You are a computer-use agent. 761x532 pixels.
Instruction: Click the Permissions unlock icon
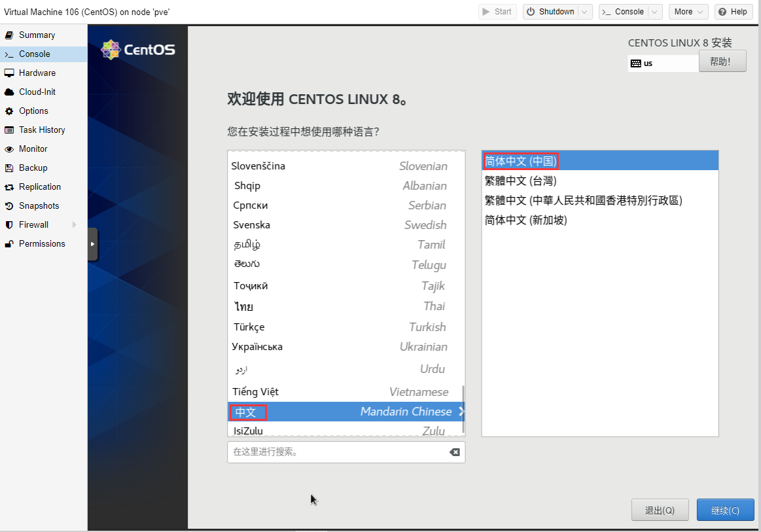click(x=9, y=244)
